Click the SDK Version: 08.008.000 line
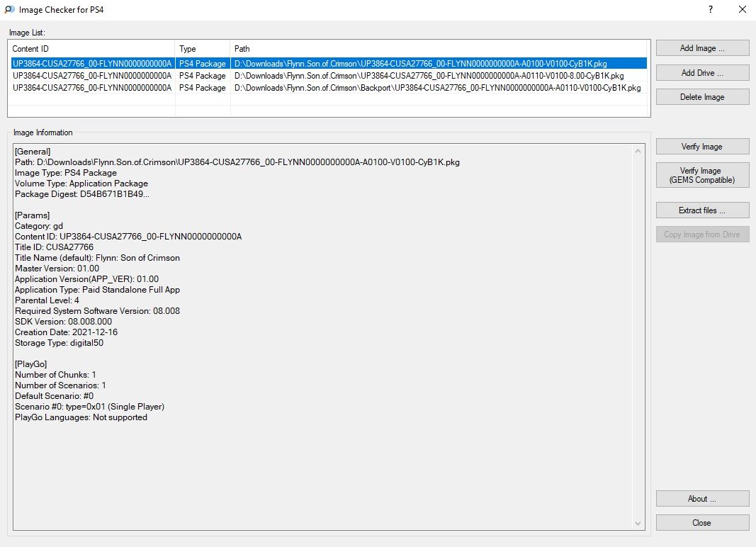 [x=63, y=321]
